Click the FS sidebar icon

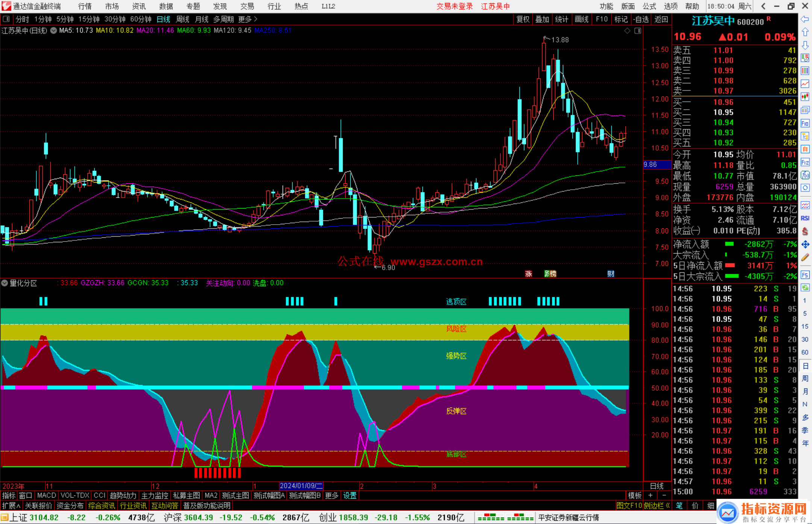point(805,275)
